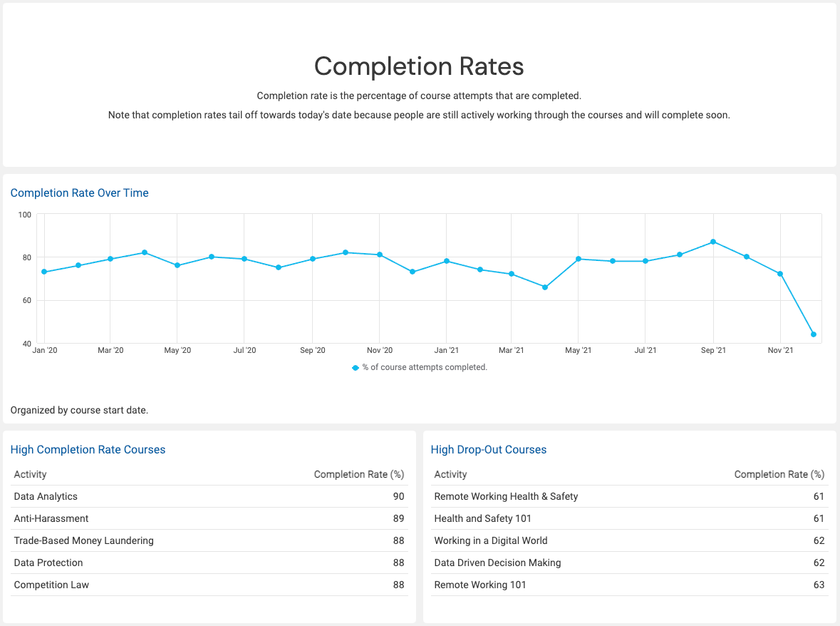Click the value 89 for Anti-Harassment
Image resolution: width=840 pixels, height=626 pixels.
click(x=398, y=518)
